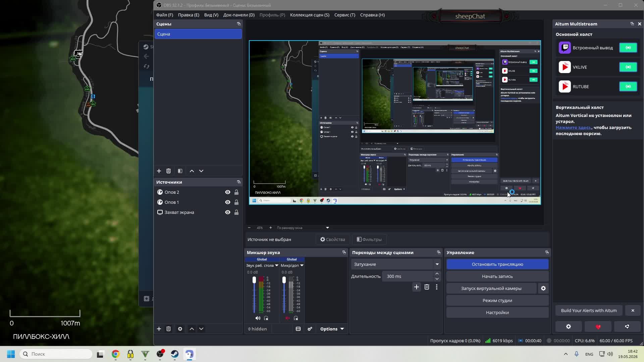Switch audio mixer layout icon

[x=298, y=329]
